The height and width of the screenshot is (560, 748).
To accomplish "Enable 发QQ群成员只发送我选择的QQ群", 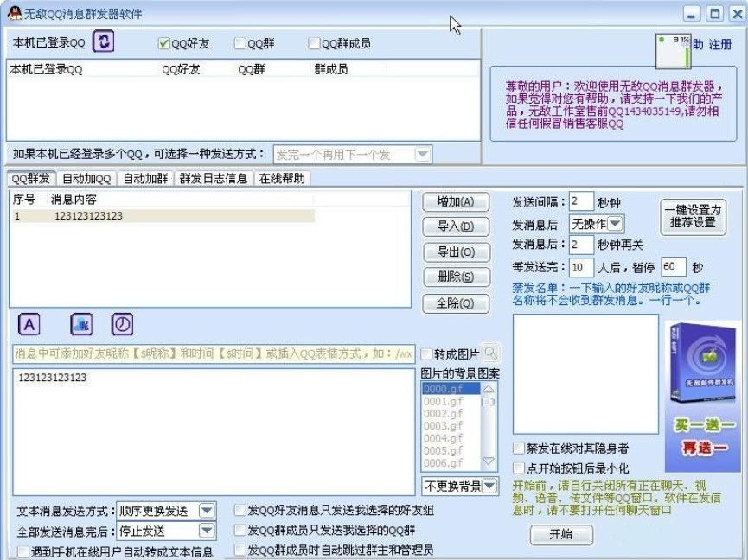I will click(240, 530).
